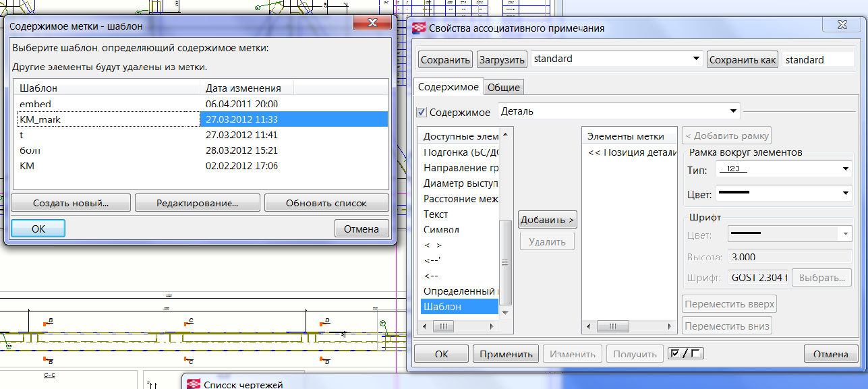Sort by Шаблон column header
The image size is (868, 389).
pos(107,88)
